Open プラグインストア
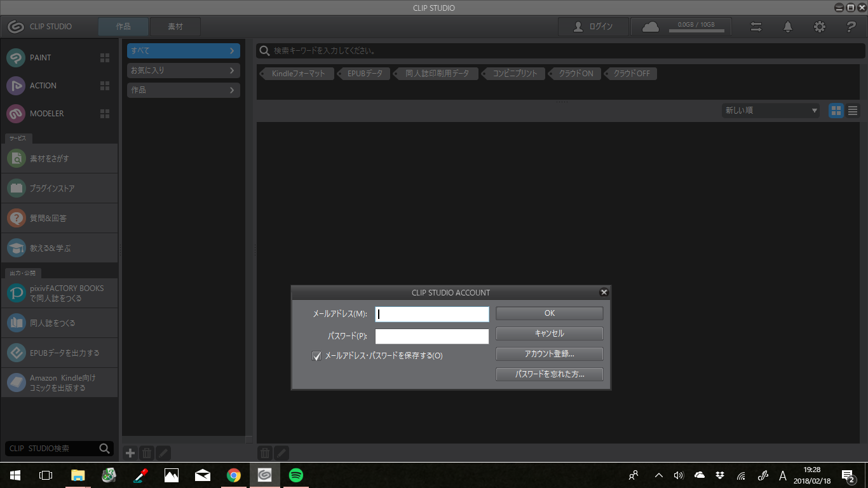868x488 pixels. 60,188
